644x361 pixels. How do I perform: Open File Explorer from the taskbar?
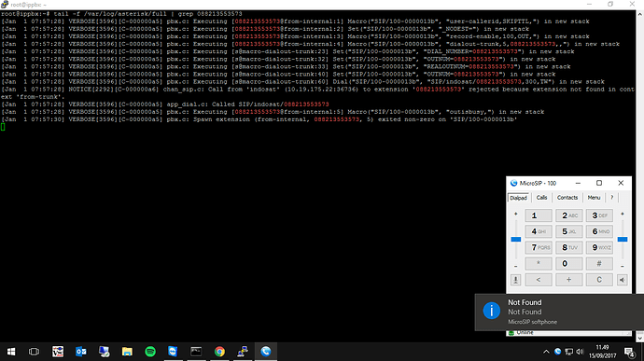point(127,352)
